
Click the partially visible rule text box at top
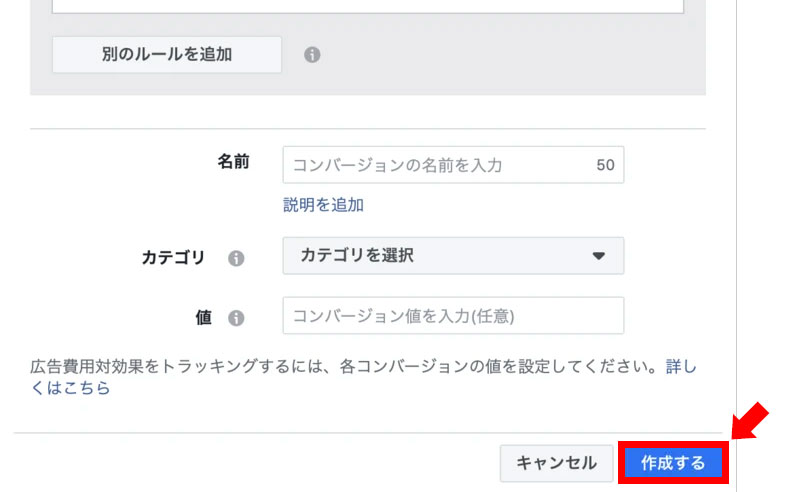click(x=367, y=6)
